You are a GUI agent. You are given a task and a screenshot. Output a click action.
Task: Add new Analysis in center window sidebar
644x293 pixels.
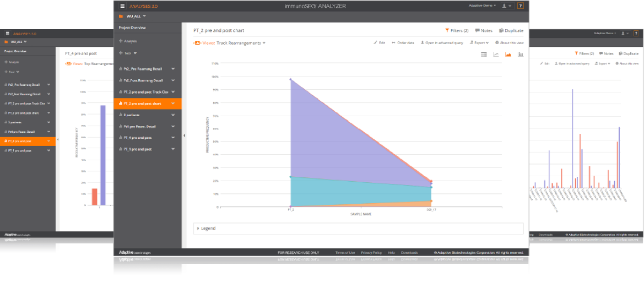[128, 41]
